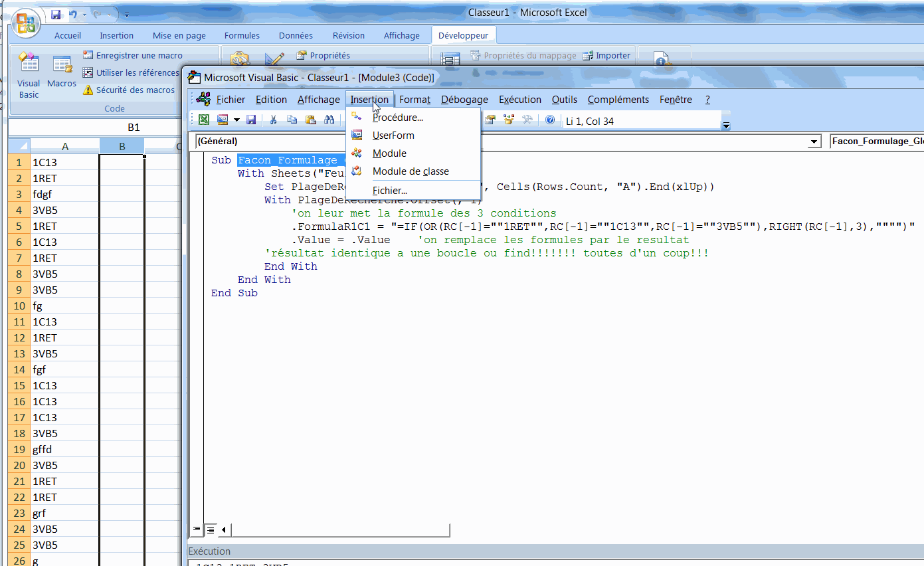Click the blue Help question mark icon

(550, 120)
